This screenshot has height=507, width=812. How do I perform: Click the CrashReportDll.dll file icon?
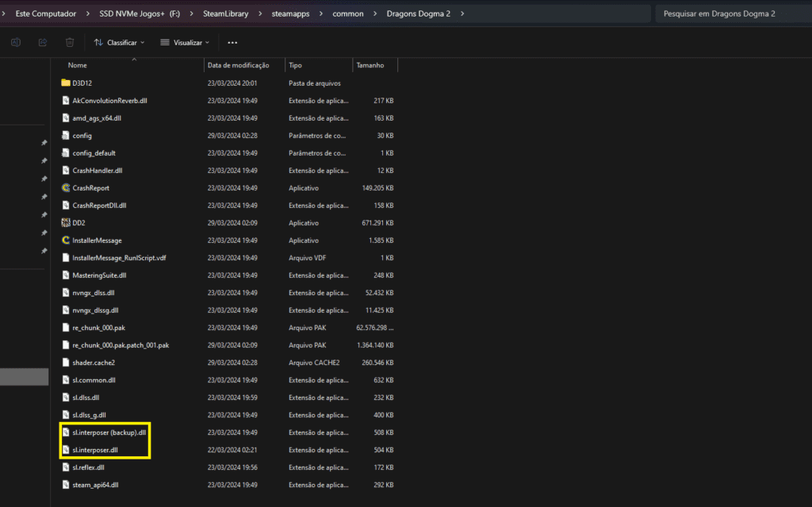tap(66, 205)
